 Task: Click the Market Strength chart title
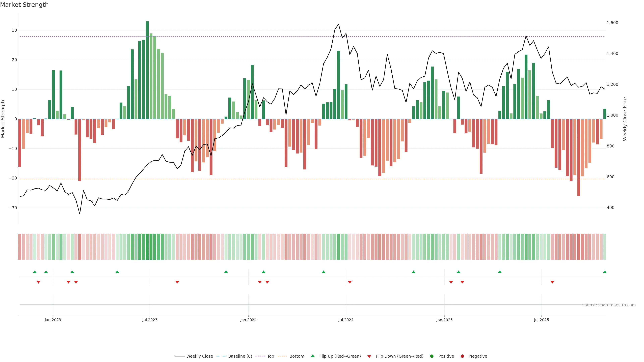coord(24,5)
